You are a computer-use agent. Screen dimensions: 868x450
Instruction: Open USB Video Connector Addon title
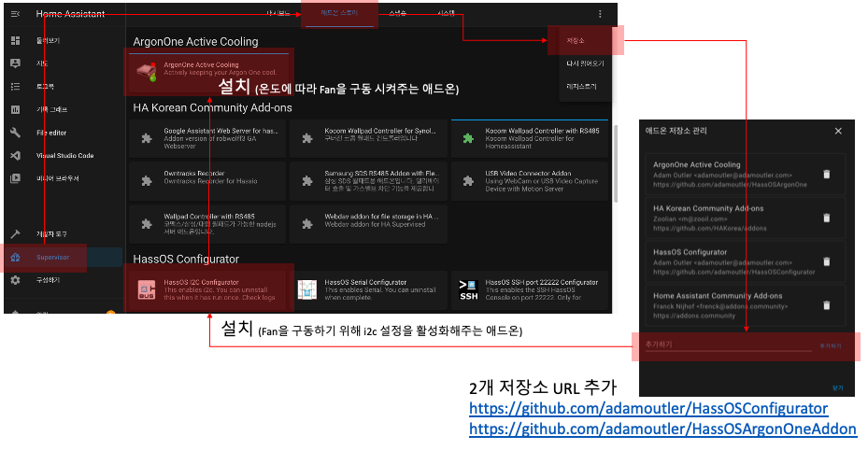(528, 173)
